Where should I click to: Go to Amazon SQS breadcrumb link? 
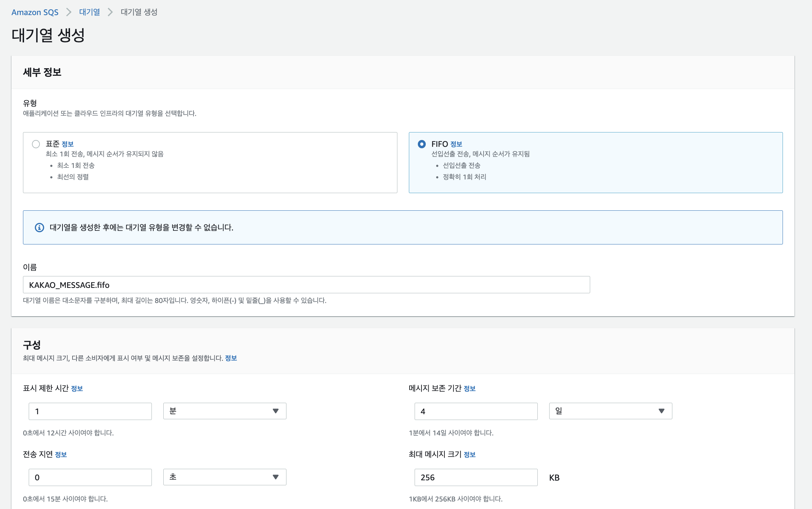pos(35,12)
